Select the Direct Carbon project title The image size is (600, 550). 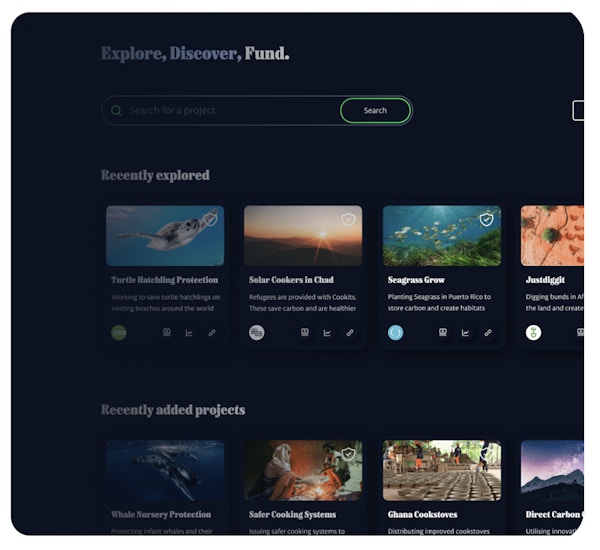coord(554,514)
